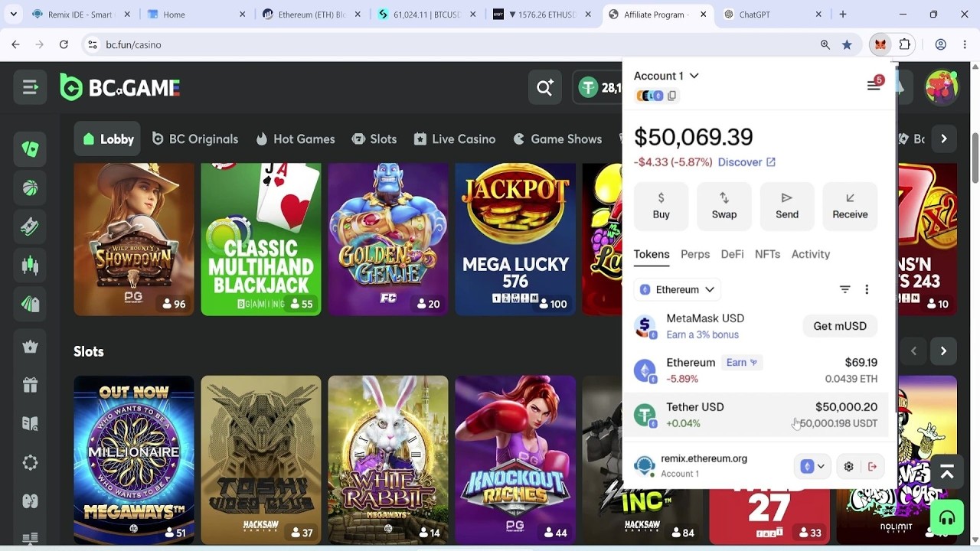Click Get mUSD button

tap(840, 326)
